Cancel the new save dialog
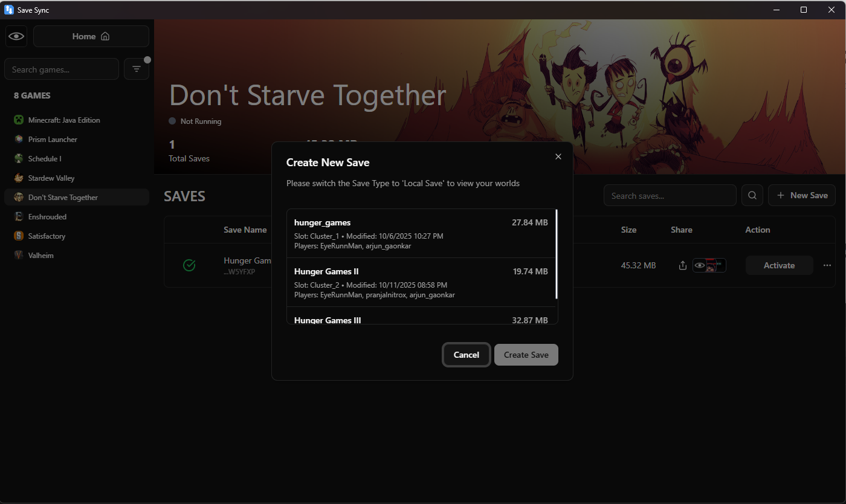Screen dimensions: 846x504 [x=467, y=355]
